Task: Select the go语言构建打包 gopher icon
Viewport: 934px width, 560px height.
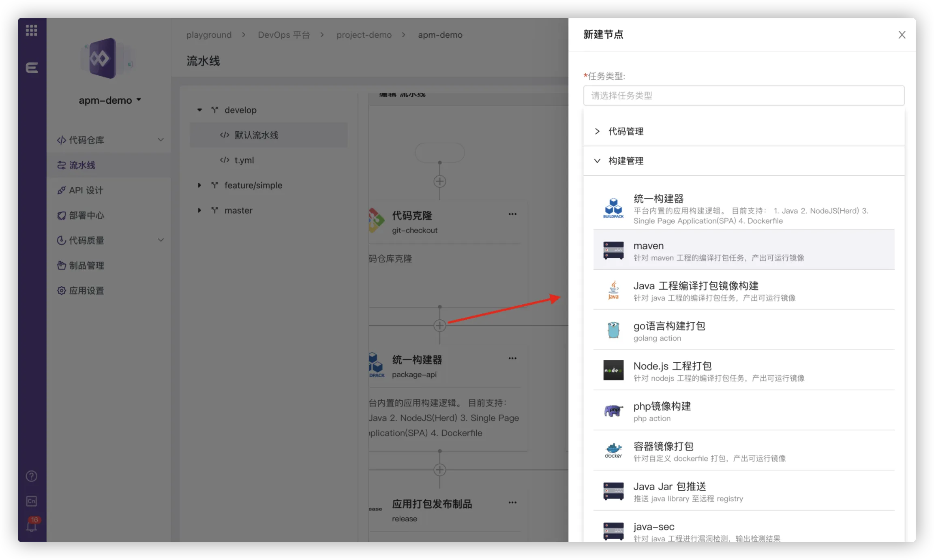Action: pos(613,330)
